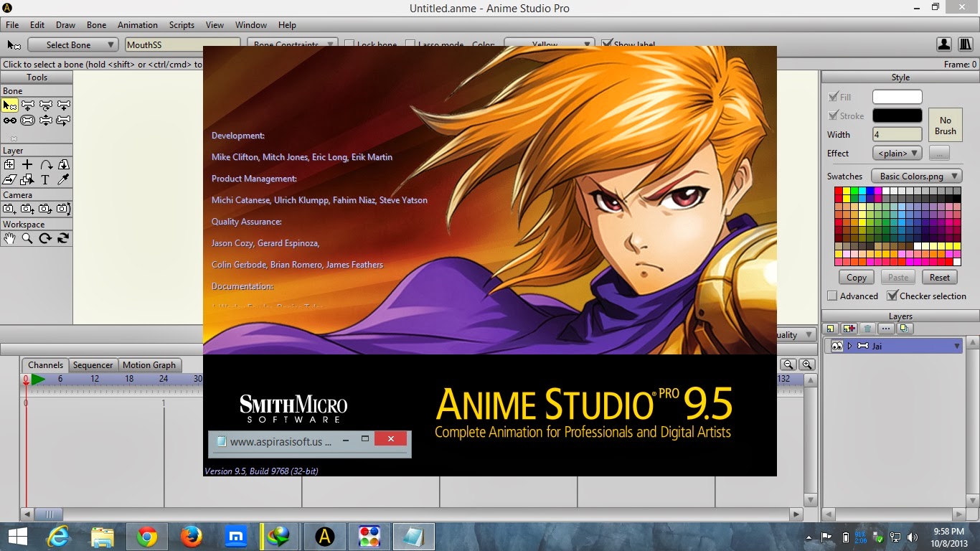980x551 pixels.
Task: Switch to the Sequencer tab
Action: [93, 365]
